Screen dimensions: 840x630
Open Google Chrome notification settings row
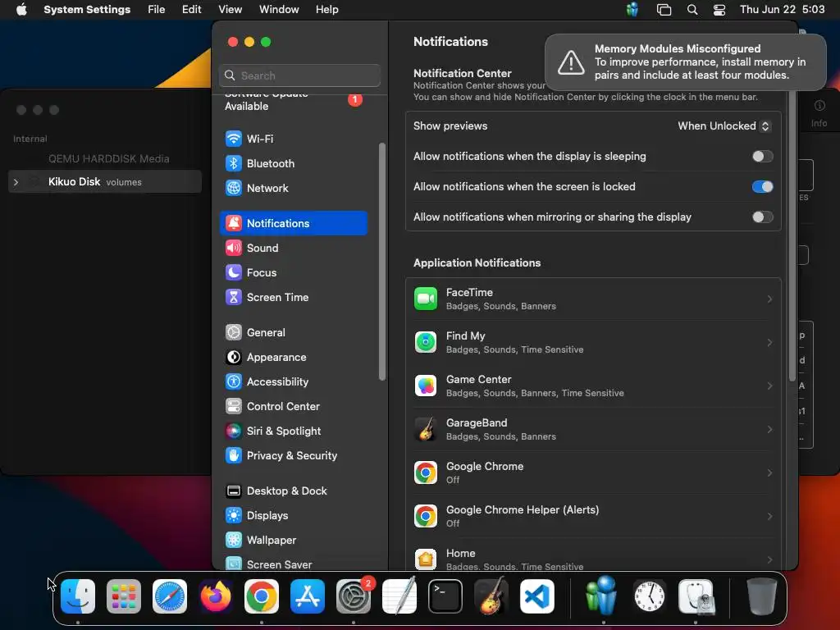593,472
